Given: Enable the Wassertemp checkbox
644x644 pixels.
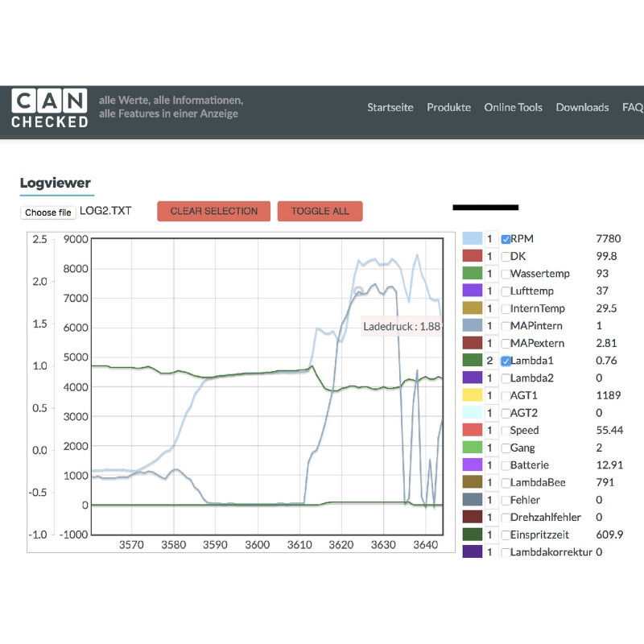Looking at the screenshot, I should coord(506,274).
